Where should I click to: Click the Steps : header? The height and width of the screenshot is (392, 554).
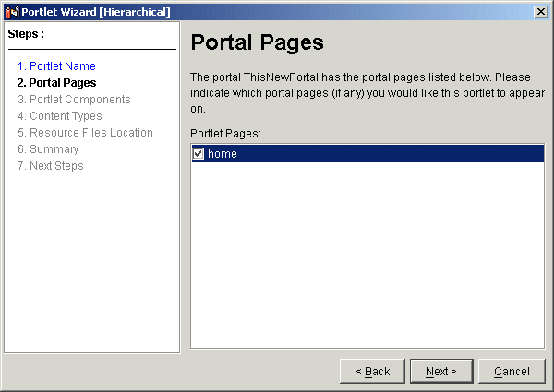26,34
